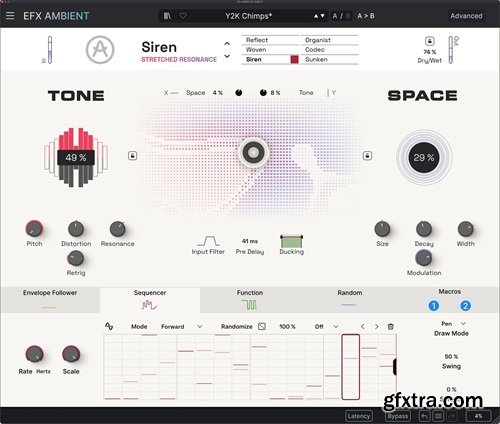This screenshot has height=424, width=500.
Task: Select Macro 1
Action: [434, 306]
